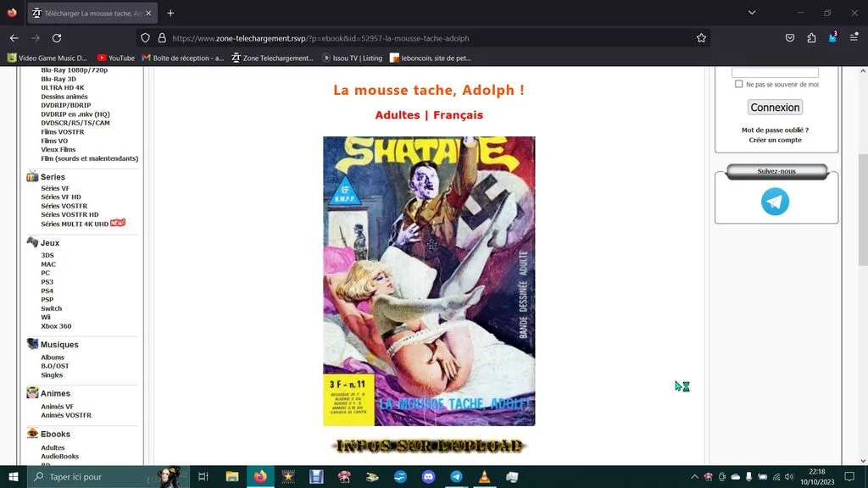Open the Albums music category
The height and width of the screenshot is (488, 868).
pos(53,358)
